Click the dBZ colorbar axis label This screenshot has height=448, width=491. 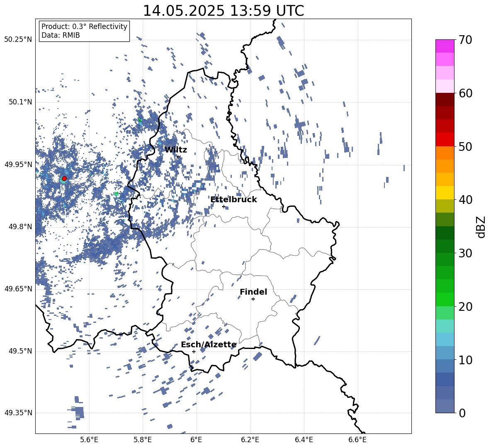pos(481,227)
